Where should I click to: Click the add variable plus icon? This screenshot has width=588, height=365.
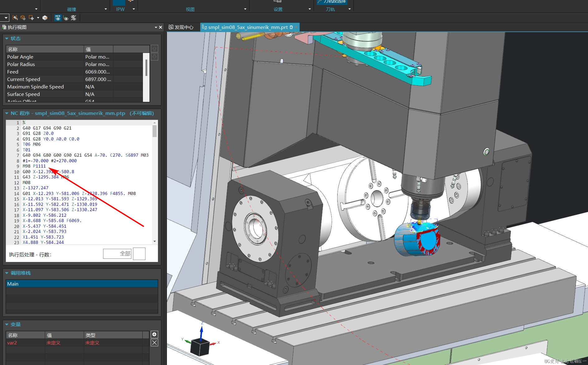[x=154, y=334]
